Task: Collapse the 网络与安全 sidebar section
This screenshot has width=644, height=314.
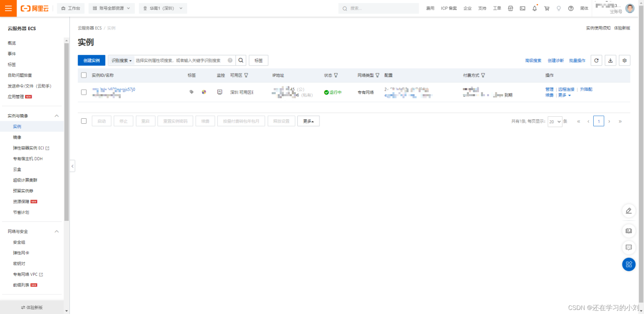Action: pyautogui.click(x=56, y=231)
